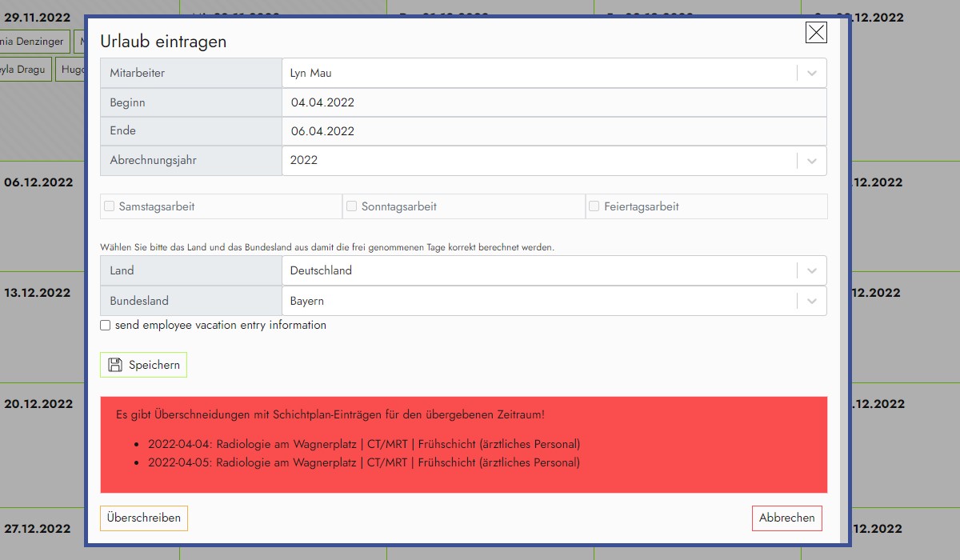Open the Mitarbeiter dropdown arrow
Screen dimensions: 960x560
tap(811, 73)
